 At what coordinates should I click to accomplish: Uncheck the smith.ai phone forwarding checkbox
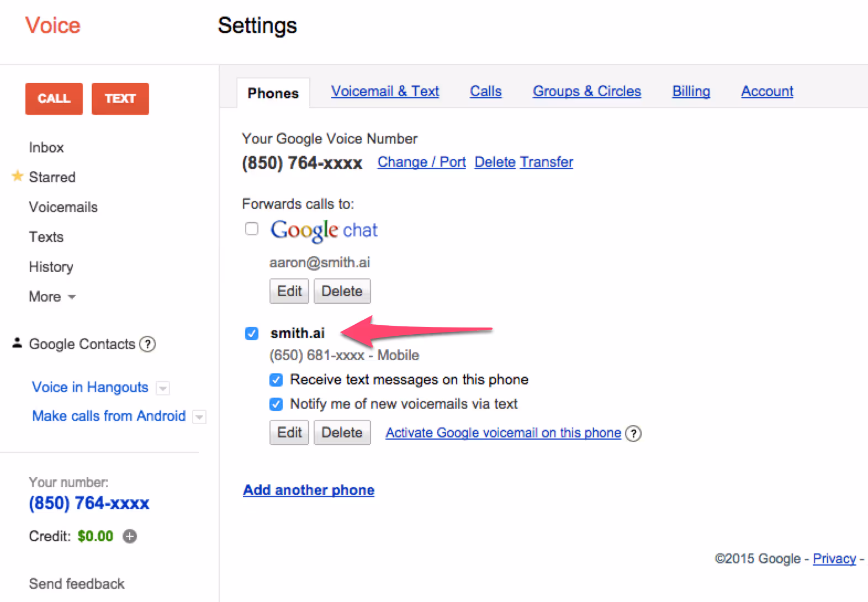[252, 334]
